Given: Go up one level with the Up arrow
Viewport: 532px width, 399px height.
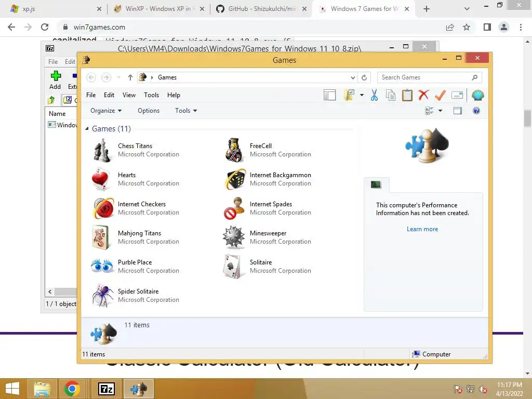Looking at the screenshot, I should 130,78.
